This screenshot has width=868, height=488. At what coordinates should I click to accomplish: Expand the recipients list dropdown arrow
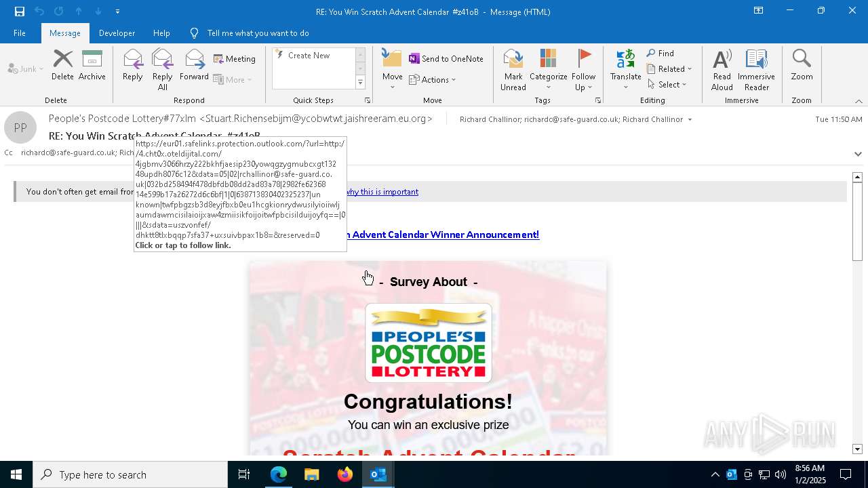pyautogui.click(x=690, y=120)
